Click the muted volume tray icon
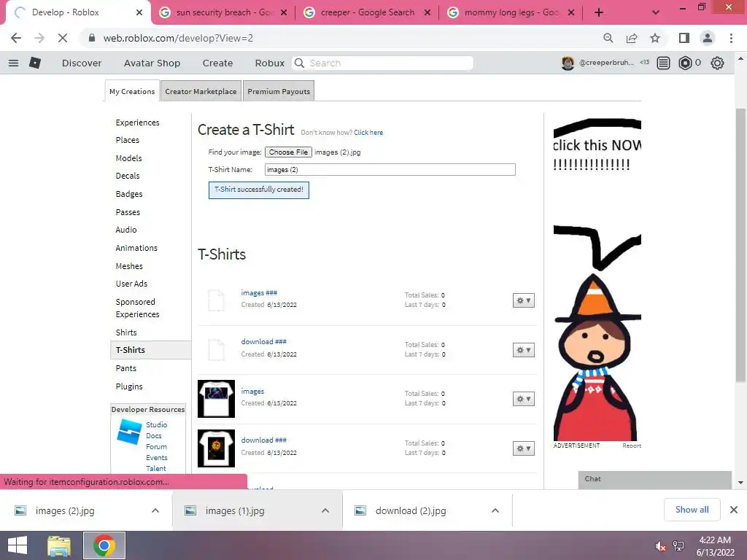This screenshot has height=560, width=747. (659, 546)
